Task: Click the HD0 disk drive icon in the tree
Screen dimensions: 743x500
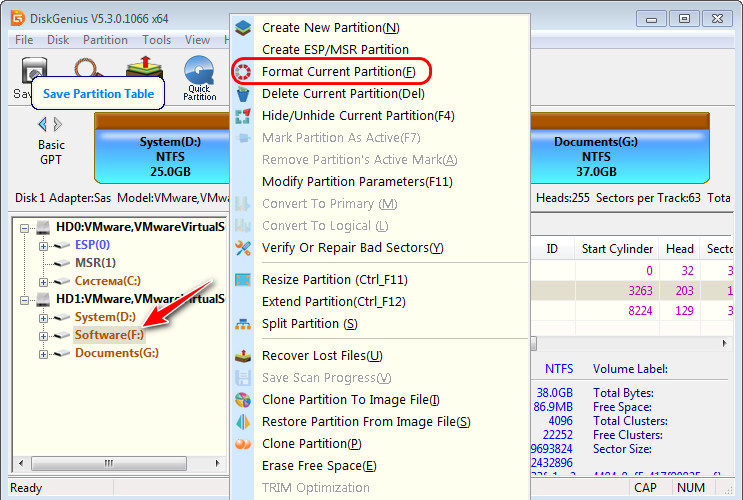Action: click(x=43, y=227)
